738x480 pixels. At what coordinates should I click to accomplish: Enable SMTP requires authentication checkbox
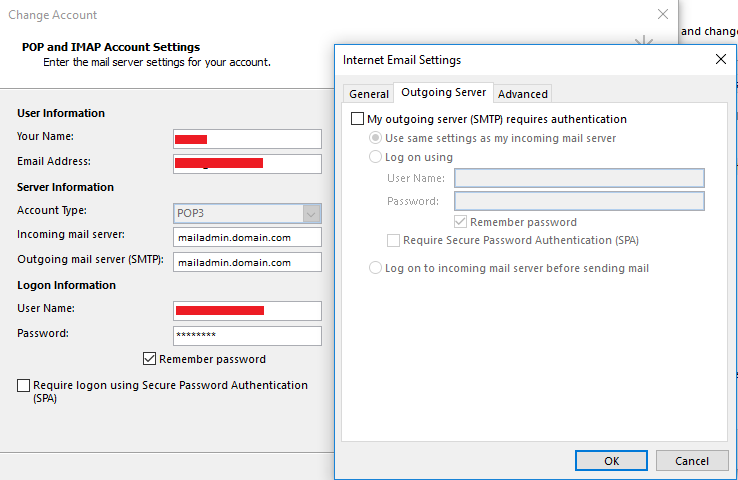pyautogui.click(x=358, y=119)
